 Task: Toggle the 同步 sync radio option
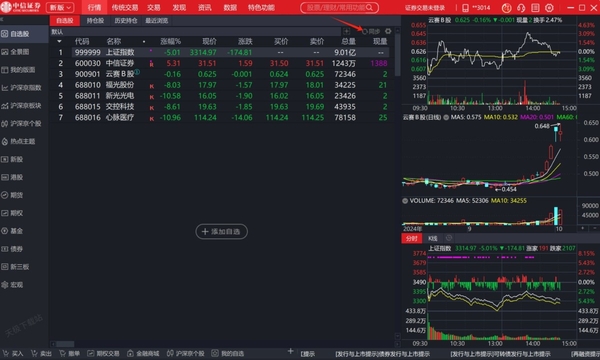370,31
